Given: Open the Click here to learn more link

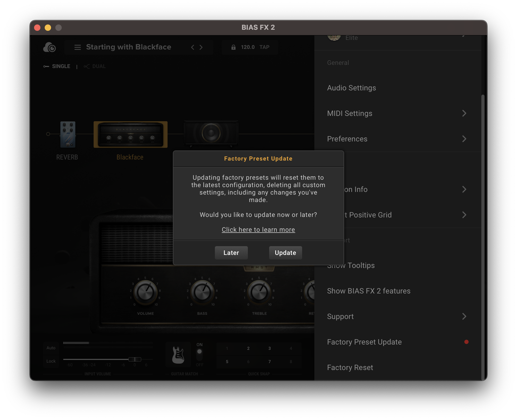Looking at the screenshot, I should click(258, 229).
